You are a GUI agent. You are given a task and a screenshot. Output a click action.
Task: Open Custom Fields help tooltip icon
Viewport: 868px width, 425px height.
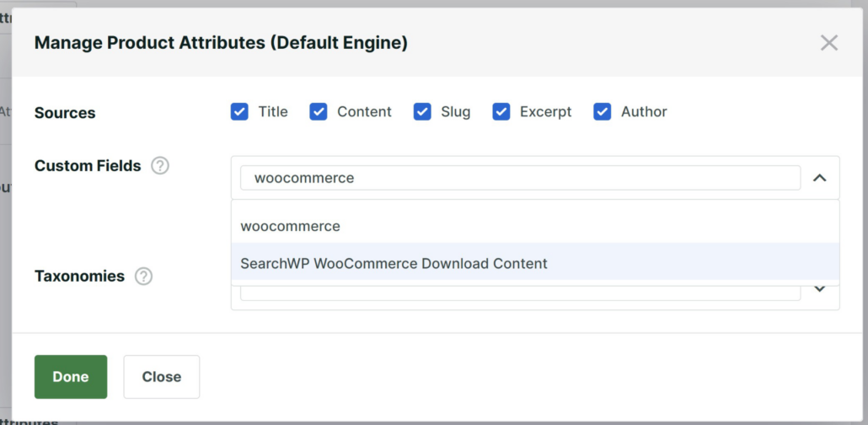pos(160,165)
